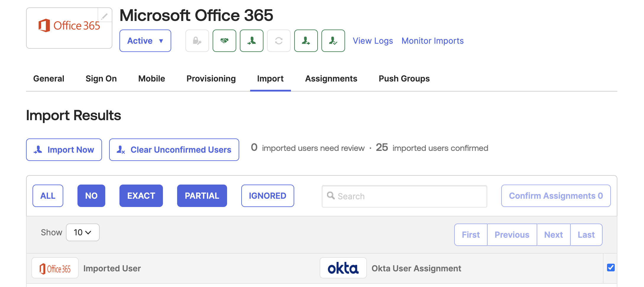Click '0 imported users need review' text
The width and height of the screenshot is (644, 287).
click(308, 148)
